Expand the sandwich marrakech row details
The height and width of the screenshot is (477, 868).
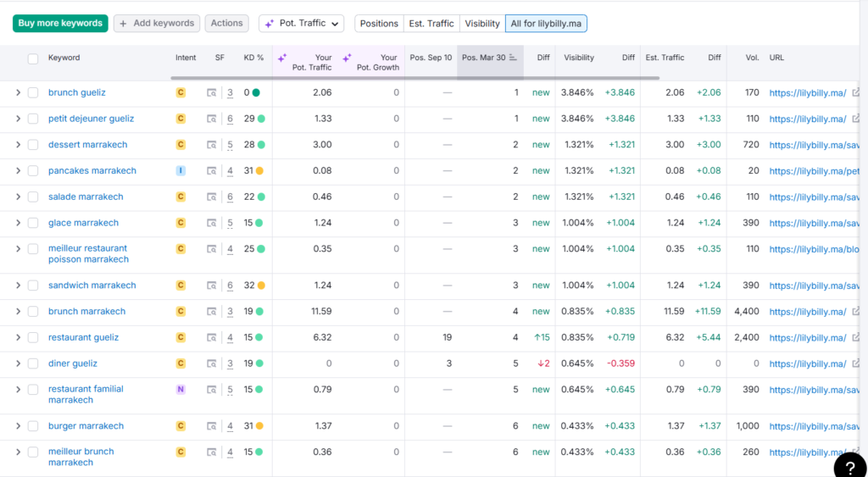[x=18, y=286]
